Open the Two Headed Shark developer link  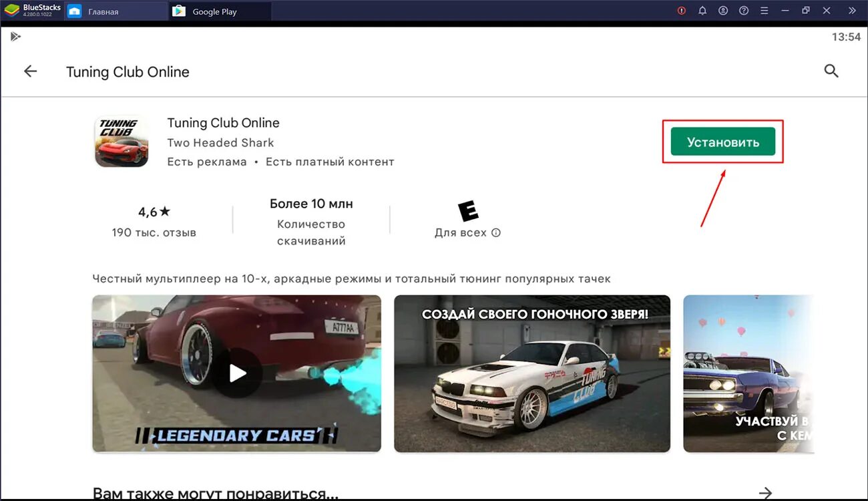pyautogui.click(x=220, y=143)
